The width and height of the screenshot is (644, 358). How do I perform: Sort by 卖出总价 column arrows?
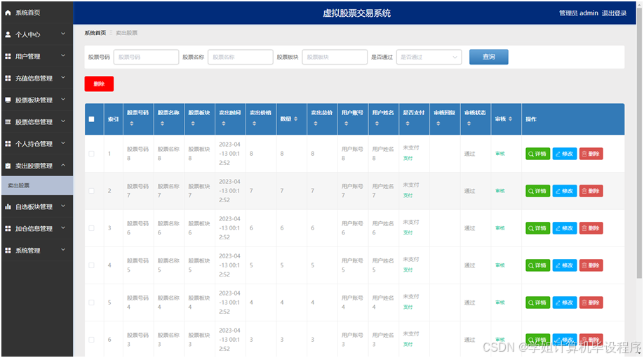[x=316, y=124]
